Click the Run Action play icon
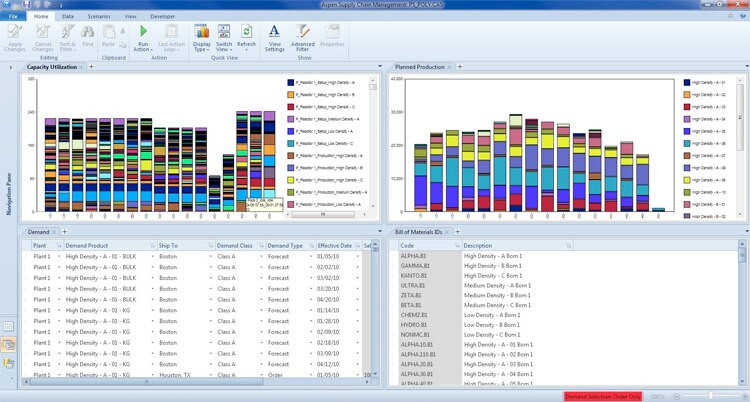Viewport: 750px width, 402px height. click(143, 32)
